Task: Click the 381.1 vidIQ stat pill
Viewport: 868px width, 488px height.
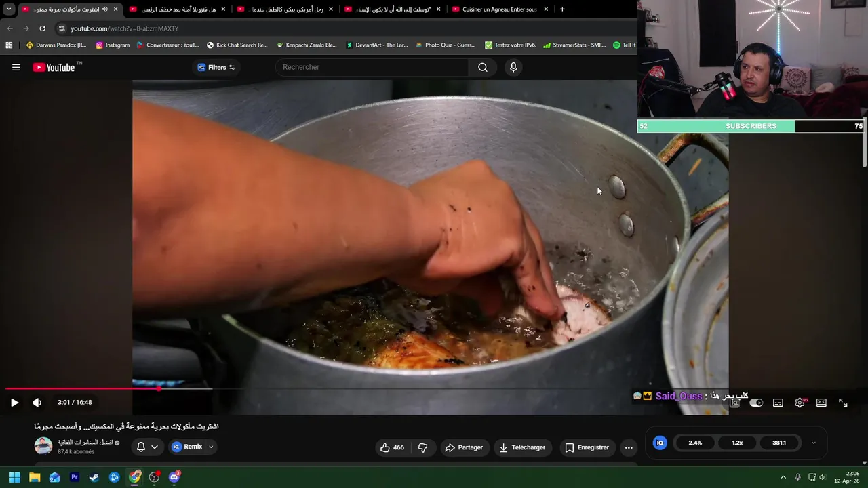Action: click(x=779, y=443)
